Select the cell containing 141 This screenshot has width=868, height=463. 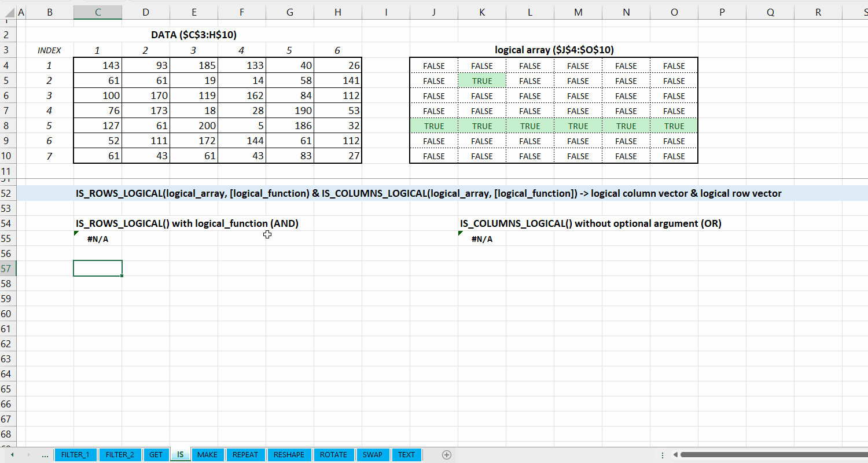(x=338, y=80)
